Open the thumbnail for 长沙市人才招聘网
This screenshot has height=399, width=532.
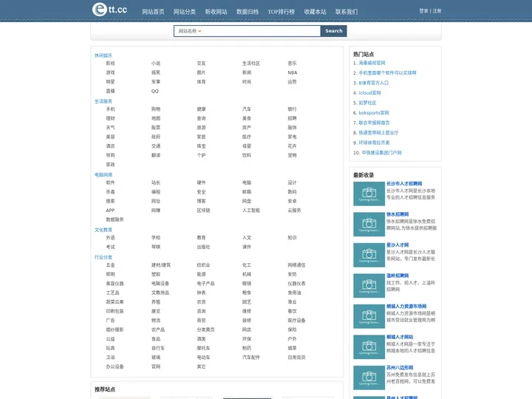point(369,194)
